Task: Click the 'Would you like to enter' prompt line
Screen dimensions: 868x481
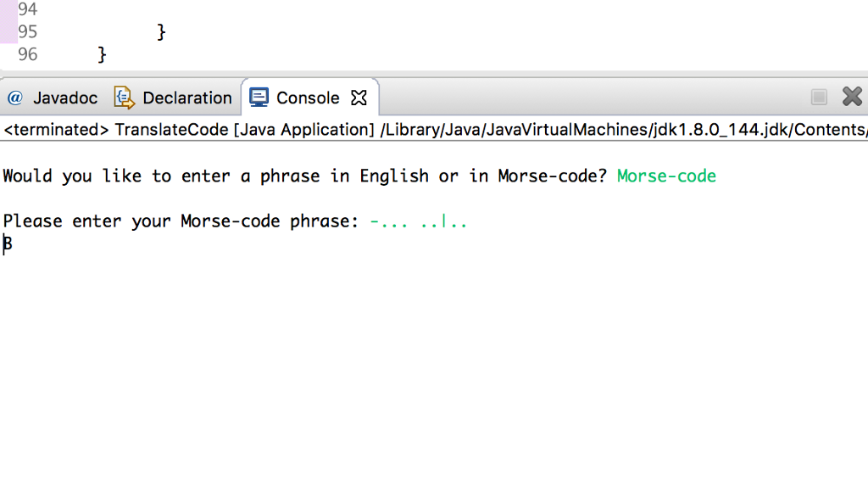Action: [x=305, y=176]
